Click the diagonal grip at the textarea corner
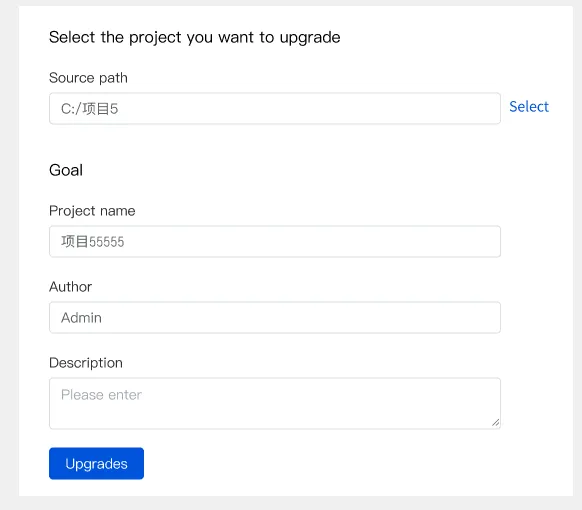The image size is (582, 510). 496,422
